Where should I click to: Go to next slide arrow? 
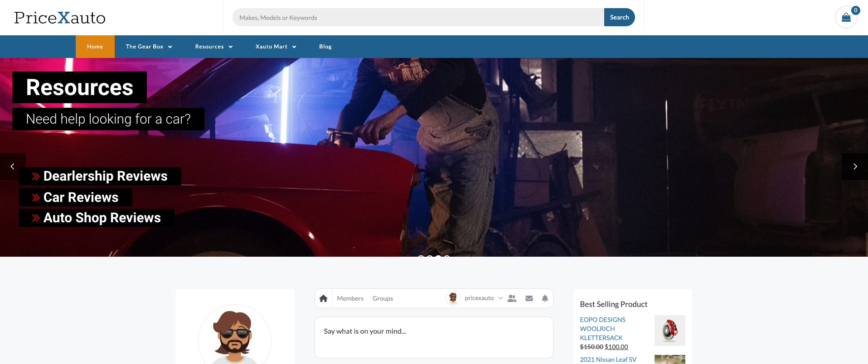click(855, 167)
